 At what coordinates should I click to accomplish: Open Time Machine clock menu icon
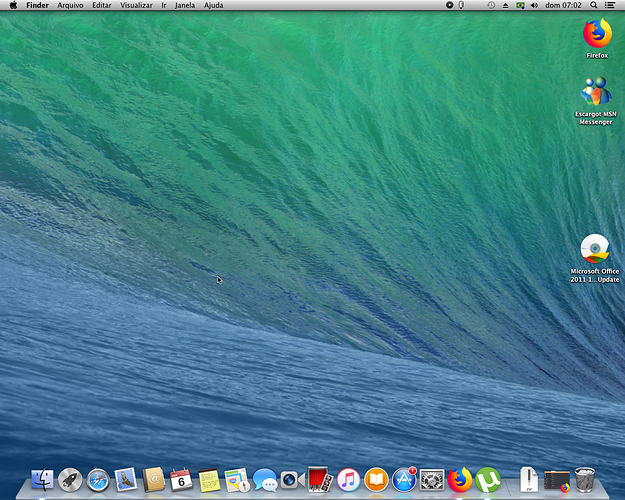pyautogui.click(x=491, y=5)
